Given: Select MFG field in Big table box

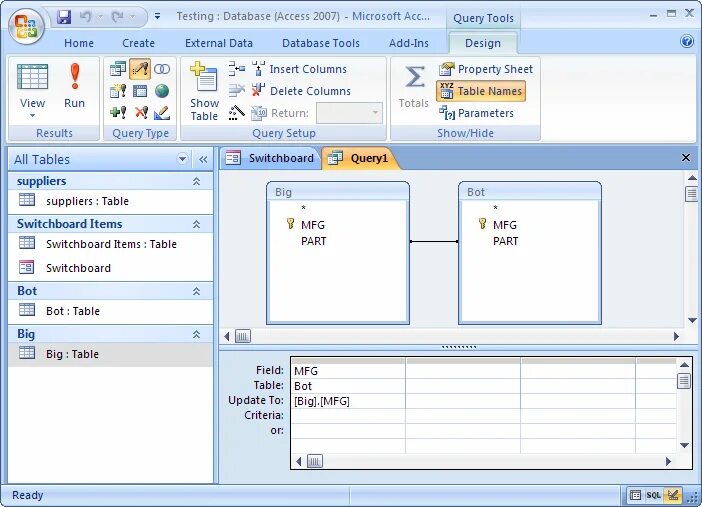Looking at the screenshot, I should point(312,225).
